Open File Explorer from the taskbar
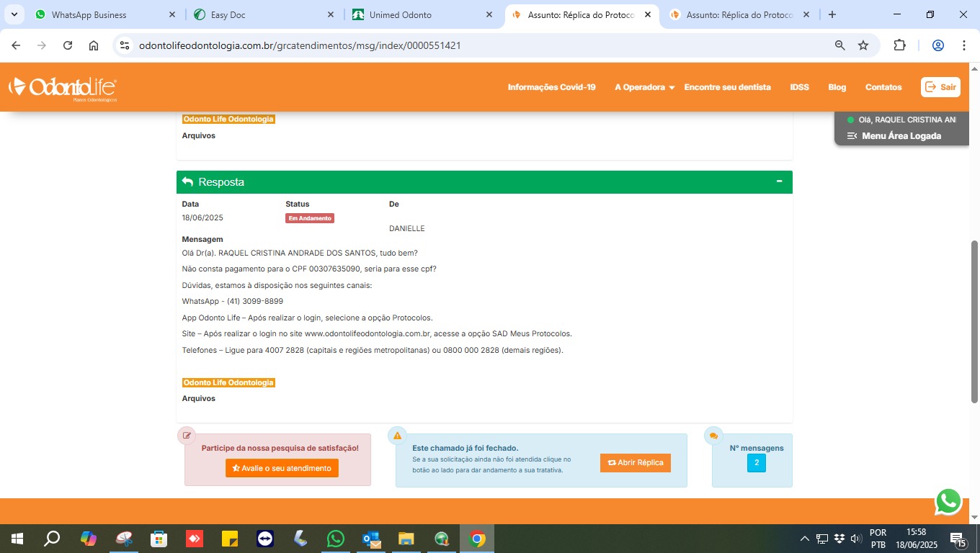This screenshot has height=553, width=980. pos(406,539)
